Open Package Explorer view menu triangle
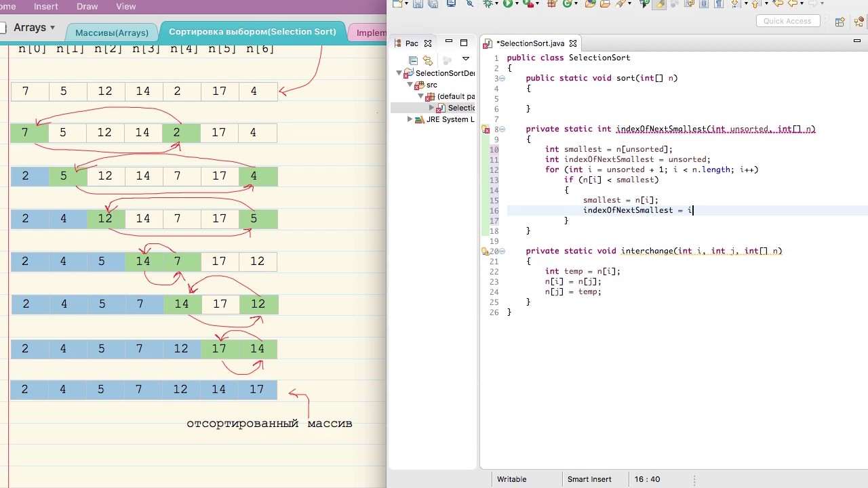 [466, 59]
